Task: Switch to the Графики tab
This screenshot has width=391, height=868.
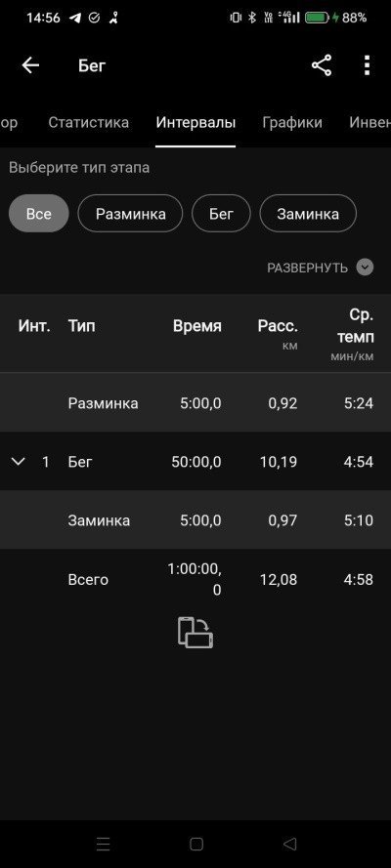Action: pos(292,122)
